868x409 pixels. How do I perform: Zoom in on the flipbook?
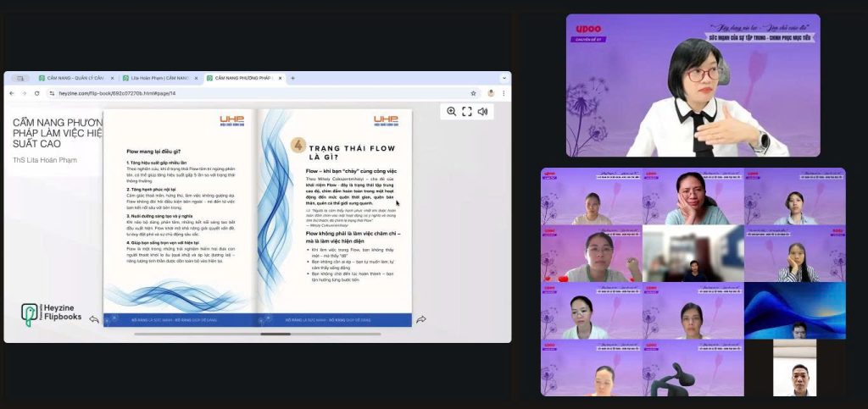451,111
